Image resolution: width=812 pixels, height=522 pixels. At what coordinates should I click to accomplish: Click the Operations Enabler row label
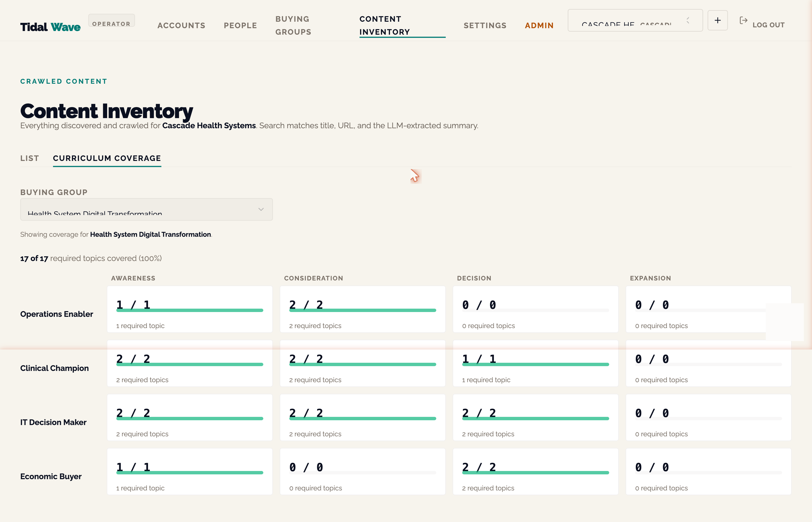[57, 314]
